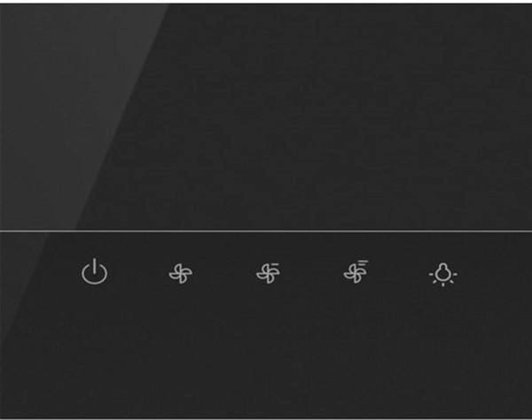
Task: Switch off the appliance using the standby symbol
Action: (x=94, y=271)
